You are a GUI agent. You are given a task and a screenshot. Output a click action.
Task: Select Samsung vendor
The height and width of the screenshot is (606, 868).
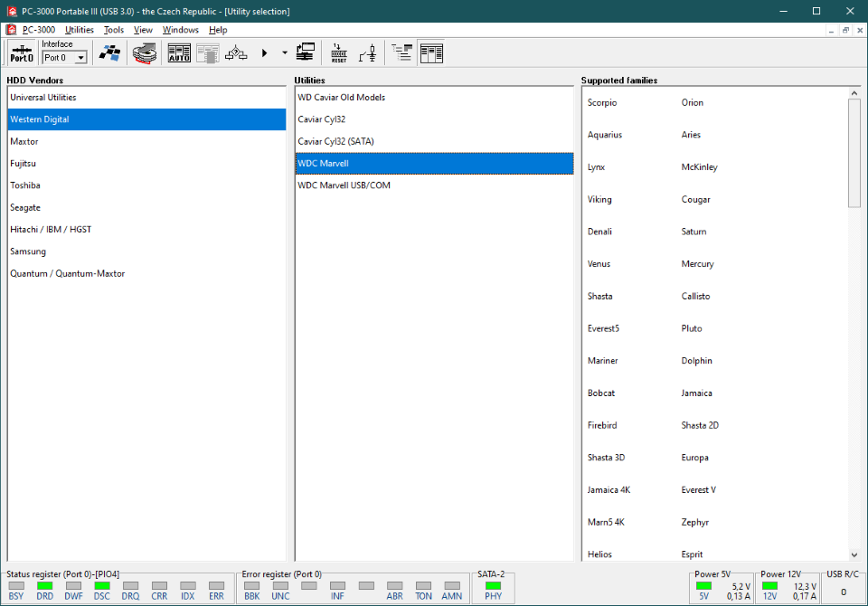tap(146, 251)
